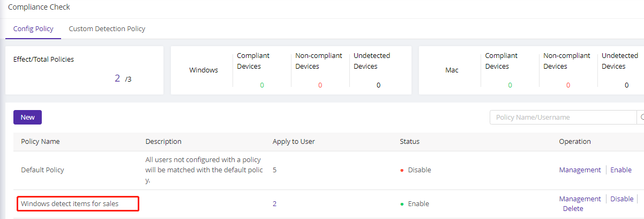Viewport: 644px width, 219px height.
Task: Disable the Windows detect items for sales policy
Action: pos(621,199)
